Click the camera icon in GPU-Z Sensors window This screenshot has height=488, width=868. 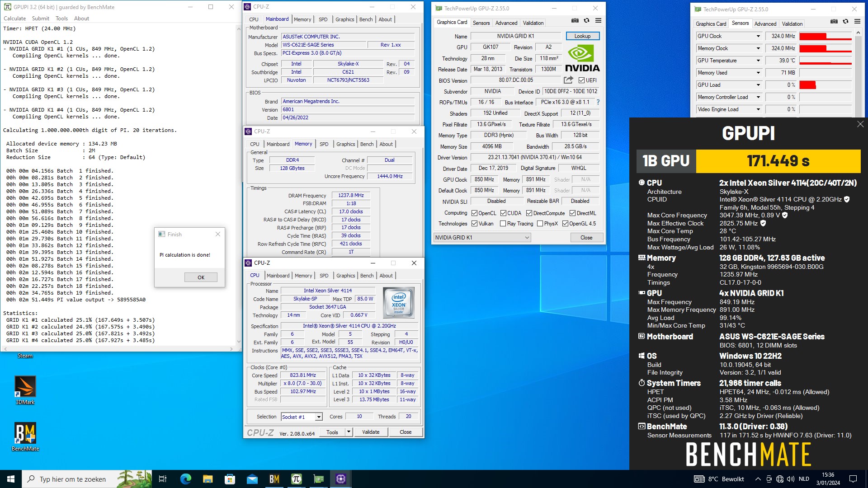tap(834, 22)
